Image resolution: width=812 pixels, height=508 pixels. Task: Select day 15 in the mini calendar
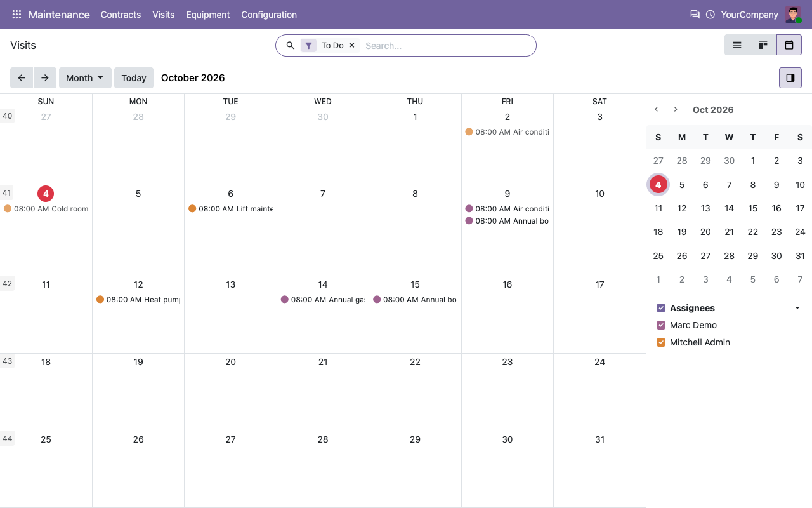(753, 208)
